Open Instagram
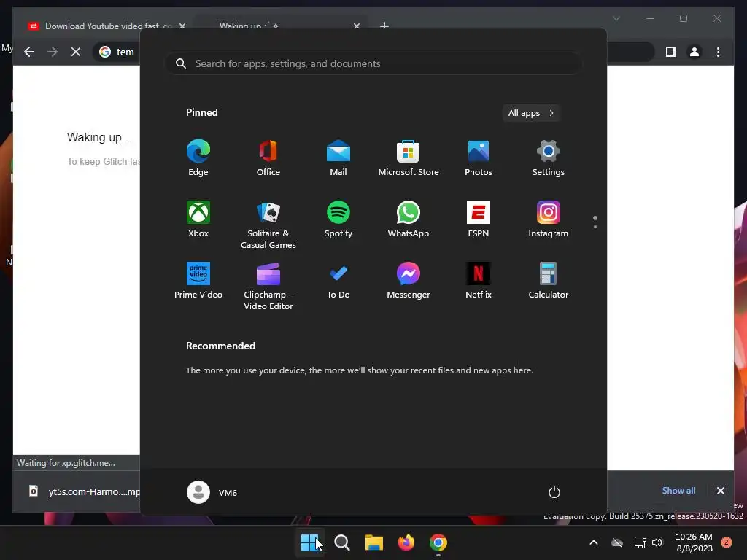The height and width of the screenshot is (560, 747). coord(549,219)
